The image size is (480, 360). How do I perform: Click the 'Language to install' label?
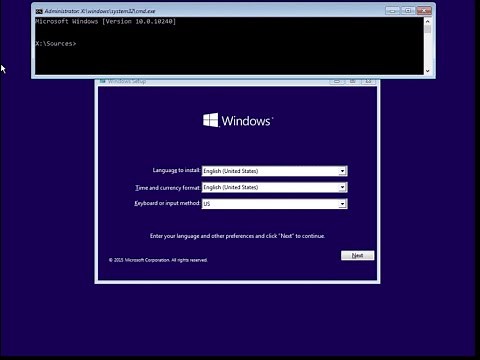click(x=176, y=170)
